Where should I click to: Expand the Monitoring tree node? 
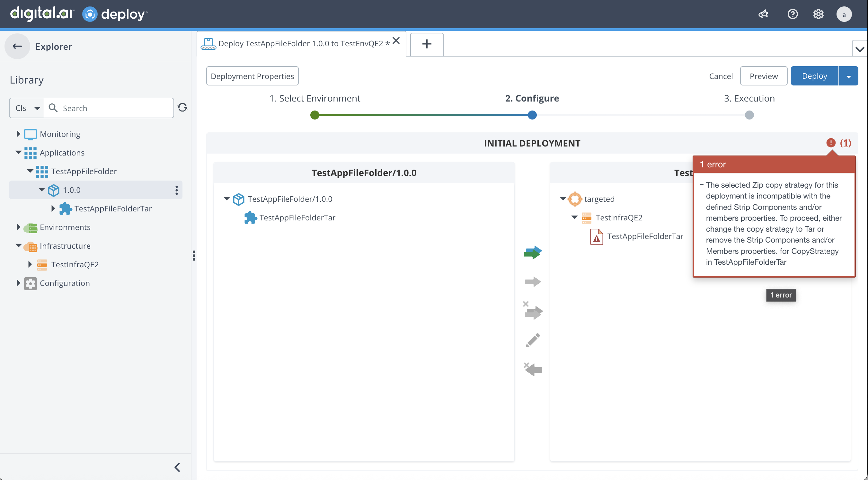18,134
